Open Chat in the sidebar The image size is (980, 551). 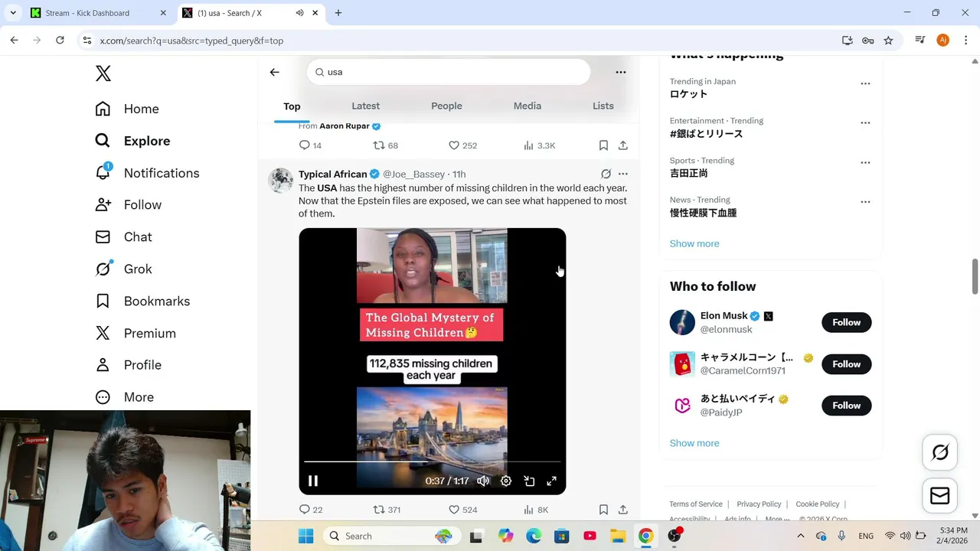pyautogui.click(x=123, y=236)
